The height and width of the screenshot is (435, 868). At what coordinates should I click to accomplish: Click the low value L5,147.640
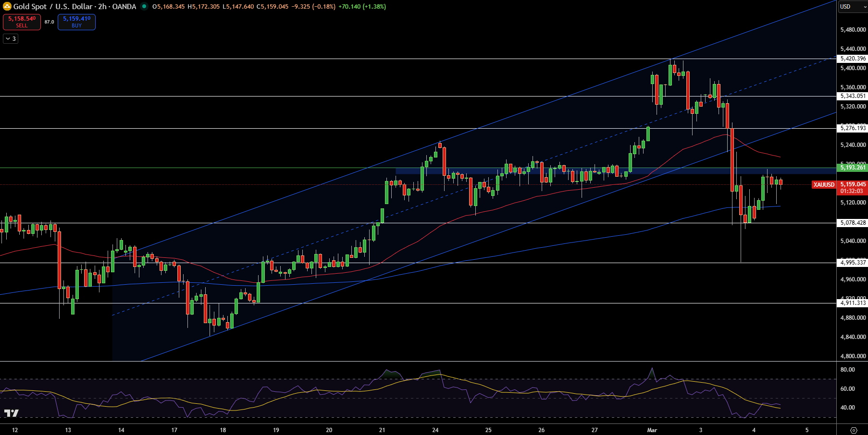(x=238, y=7)
